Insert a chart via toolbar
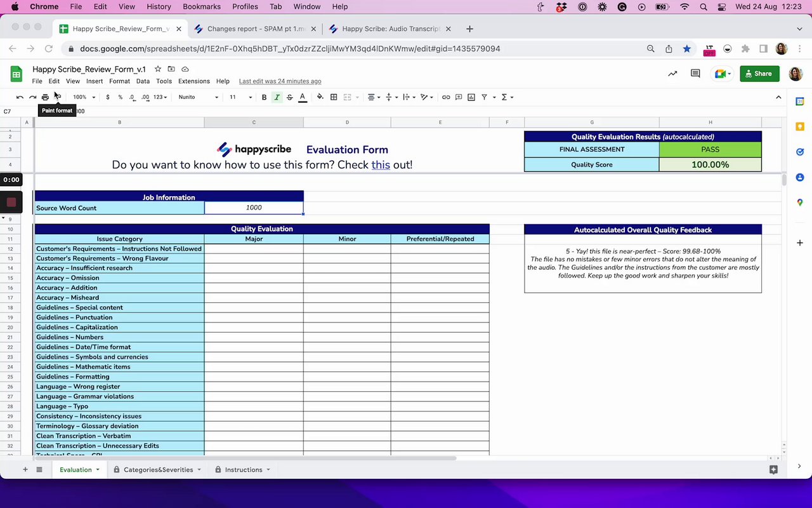 click(471, 97)
